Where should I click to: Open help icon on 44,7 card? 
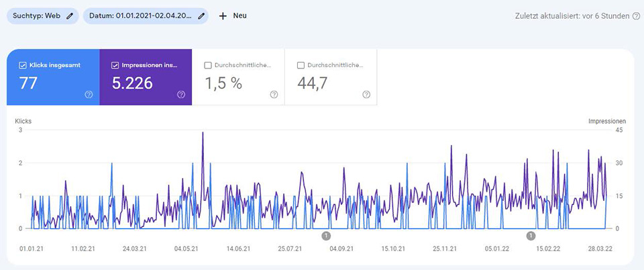[x=366, y=95]
